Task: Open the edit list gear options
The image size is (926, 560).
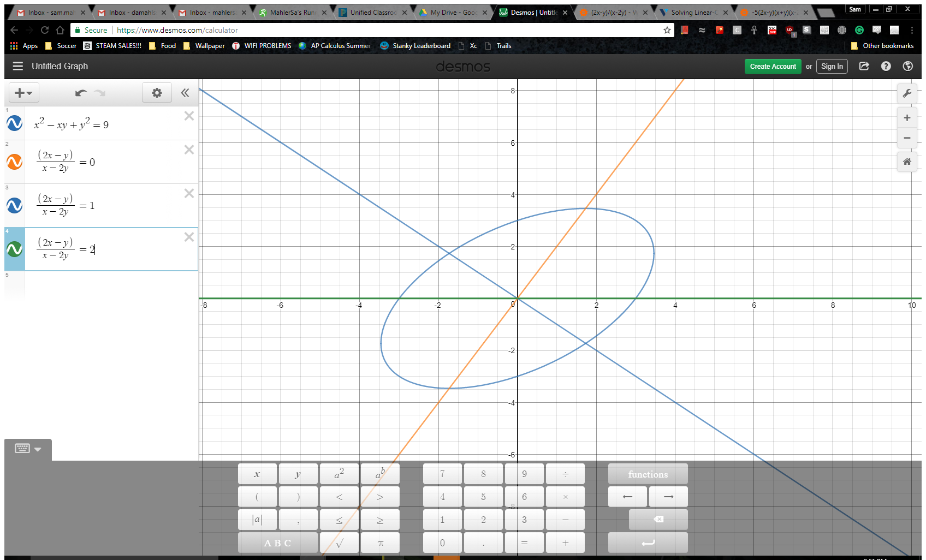Action: click(157, 93)
